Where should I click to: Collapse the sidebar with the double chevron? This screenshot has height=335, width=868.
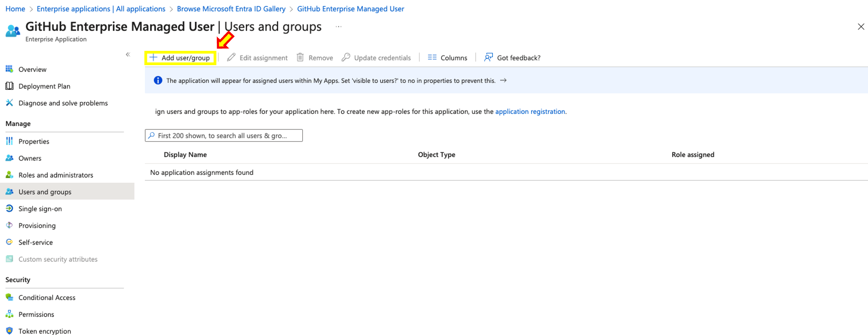[x=128, y=54]
